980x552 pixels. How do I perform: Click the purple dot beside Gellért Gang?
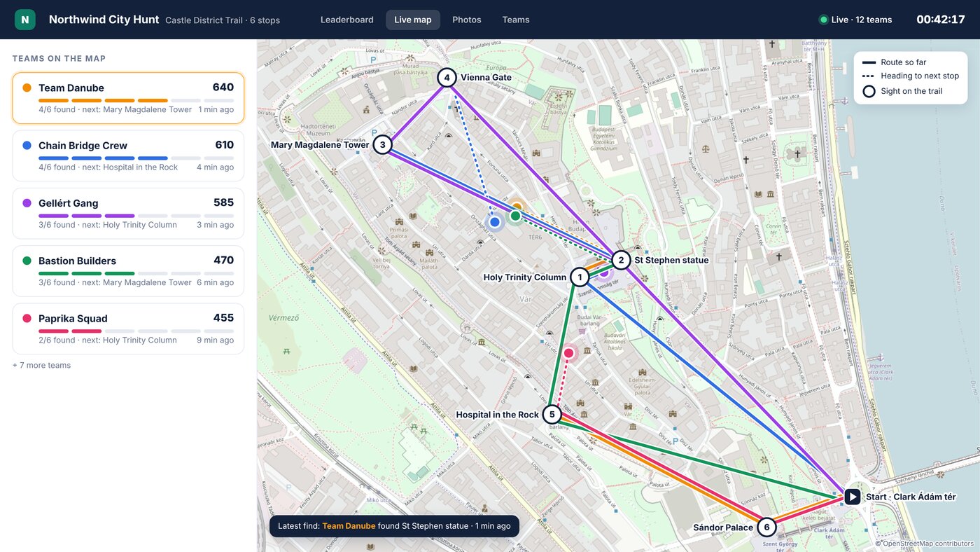click(x=27, y=203)
